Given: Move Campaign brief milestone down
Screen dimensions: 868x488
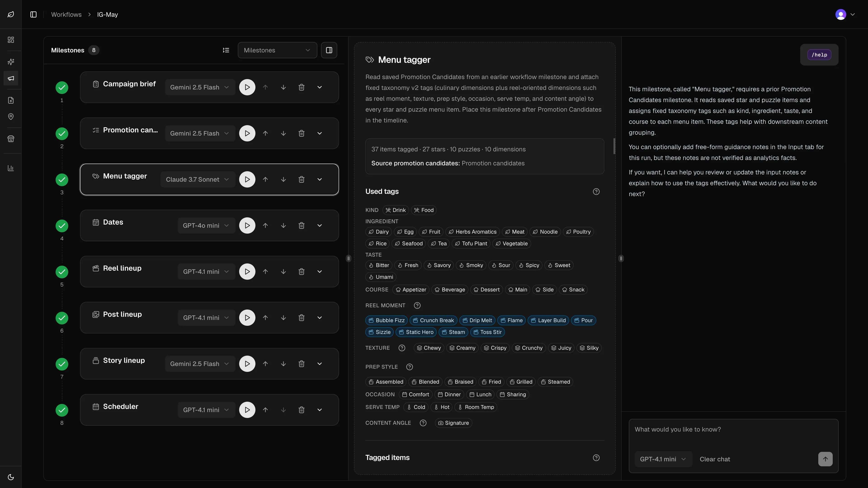Looking at the screenshot, I should point(283,87).
